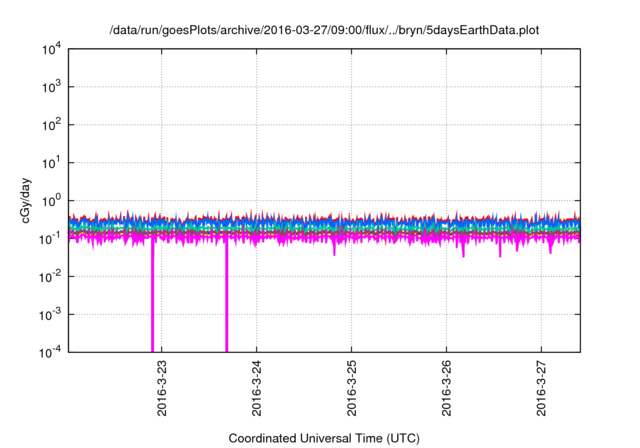Select the 10^0 y-axis label
The width and height of the screenshot is (640, 448).
[x=52, y=201]
